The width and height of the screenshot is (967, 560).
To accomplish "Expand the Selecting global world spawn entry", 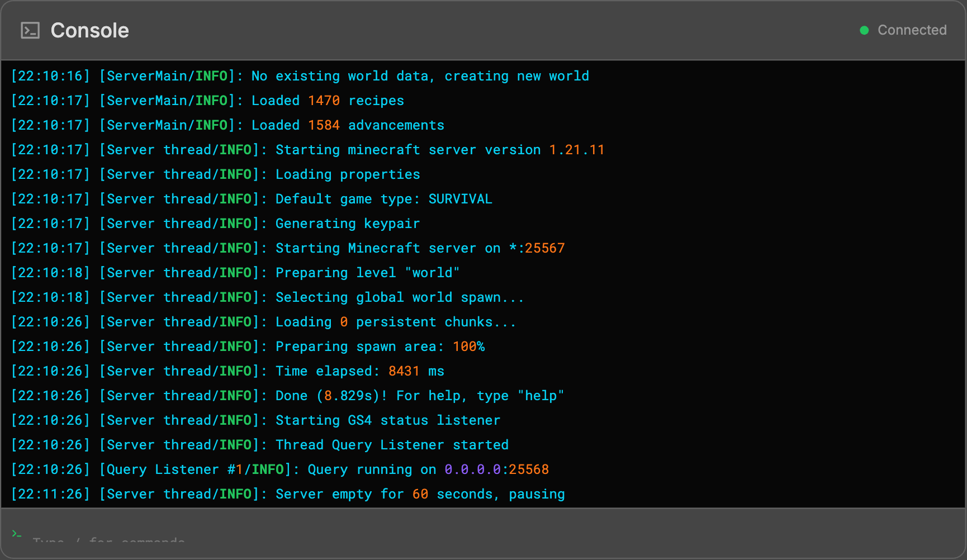I will click(x=399, y=297).
